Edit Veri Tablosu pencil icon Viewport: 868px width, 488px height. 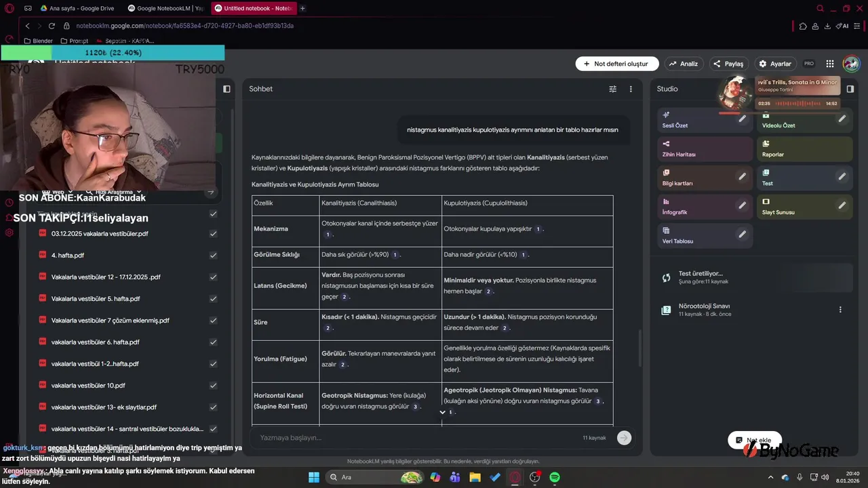(x=743, y=235)
